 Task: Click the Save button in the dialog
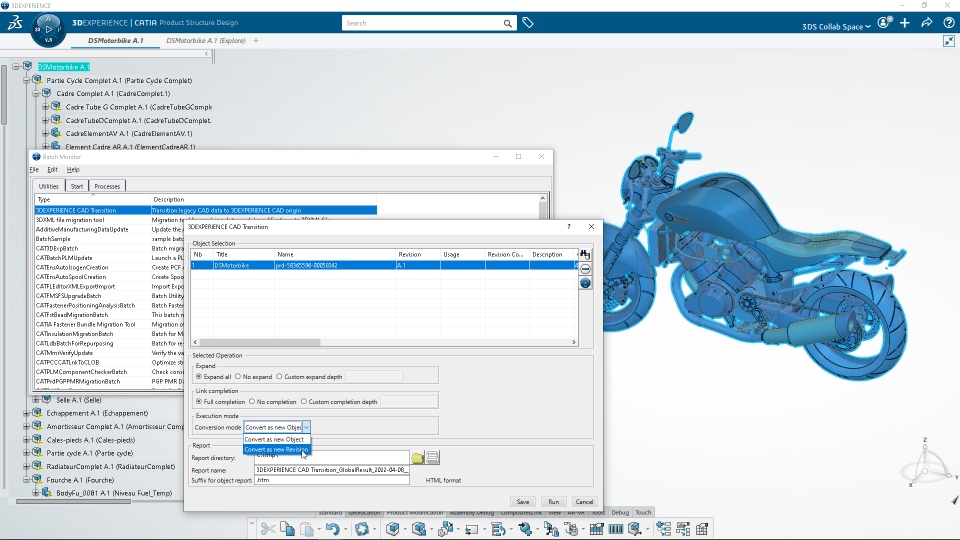[523, 501]
